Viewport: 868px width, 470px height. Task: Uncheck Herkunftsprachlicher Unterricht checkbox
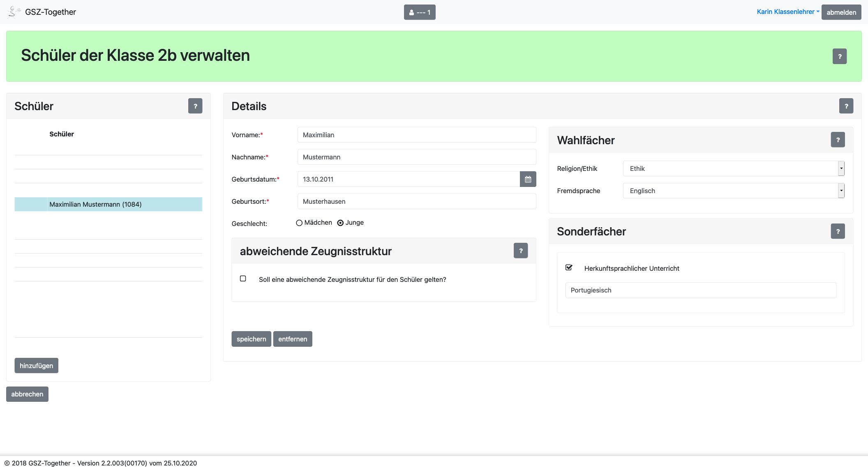pyautogui.click(x=569, y=267)
